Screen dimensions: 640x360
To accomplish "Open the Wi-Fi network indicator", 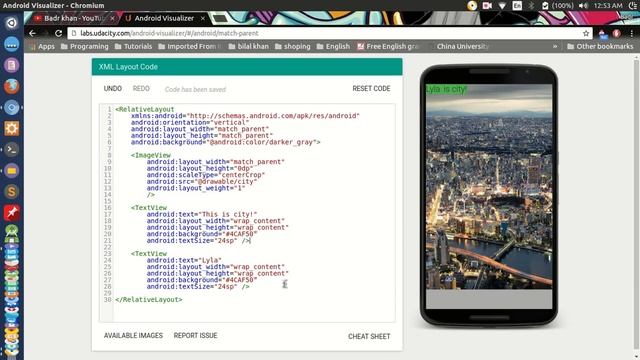I will pos(502,6).
